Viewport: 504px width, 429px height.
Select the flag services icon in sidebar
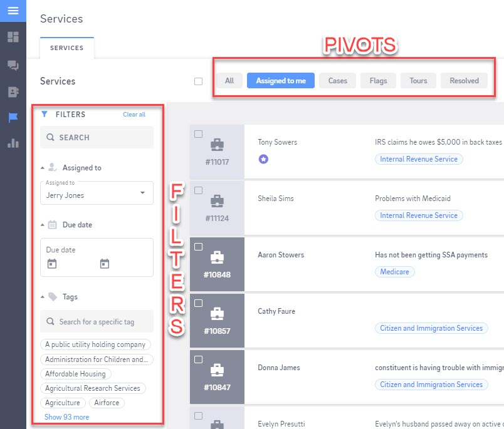(x=13, y=117)
